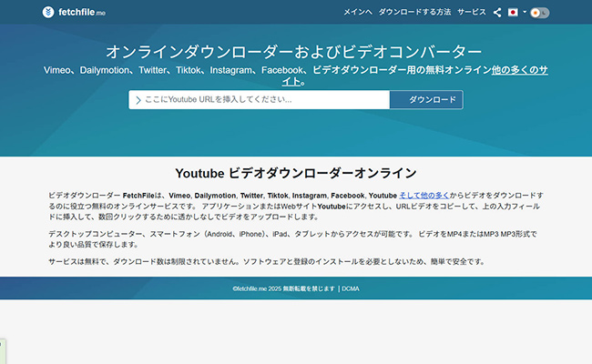The width and height of the screenshot is (592, 364).
Task: Click the fetchfile.me logo icon
Action: pyautogui.click(x=48, y=12)
